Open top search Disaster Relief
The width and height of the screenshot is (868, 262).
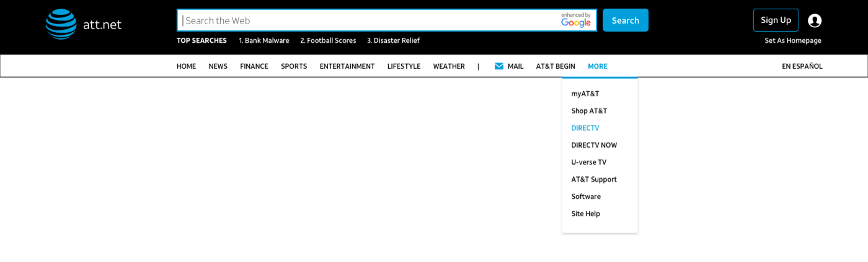394,40
